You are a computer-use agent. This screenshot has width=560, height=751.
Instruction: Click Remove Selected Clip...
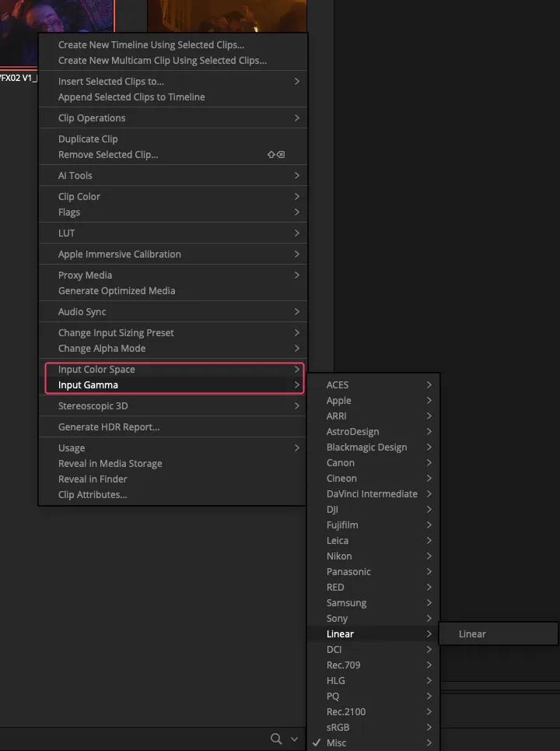[x=108, y=154]
